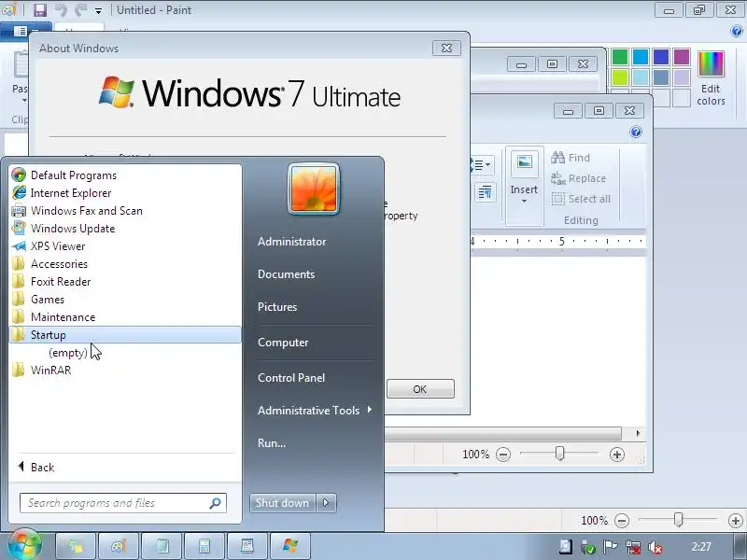
Task: Click the muted volume tray icon
Action: pos(655,547)
